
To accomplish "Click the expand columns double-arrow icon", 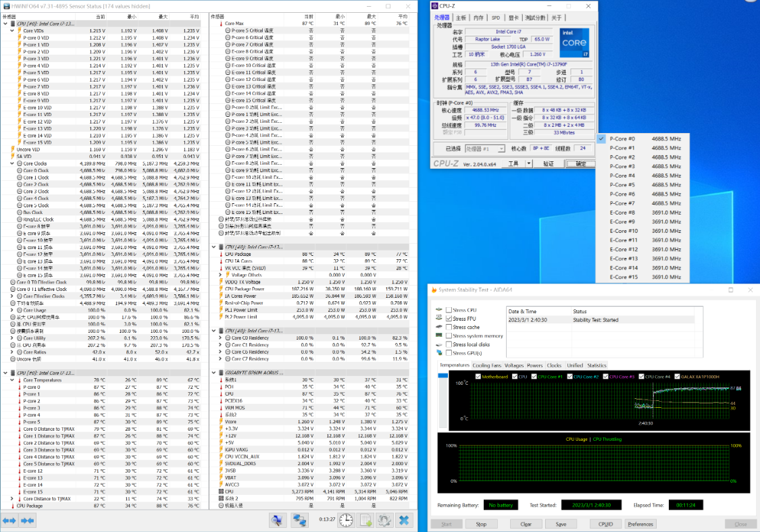I will point(9,521).
